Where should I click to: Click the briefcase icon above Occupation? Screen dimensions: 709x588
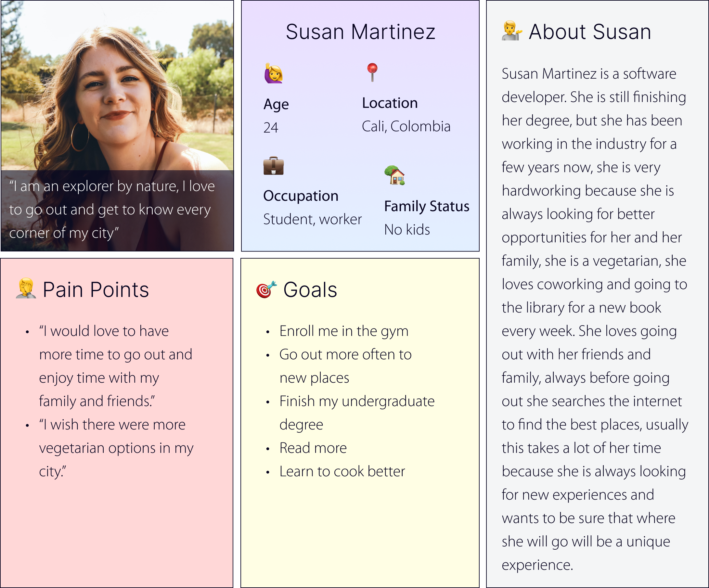274,166
